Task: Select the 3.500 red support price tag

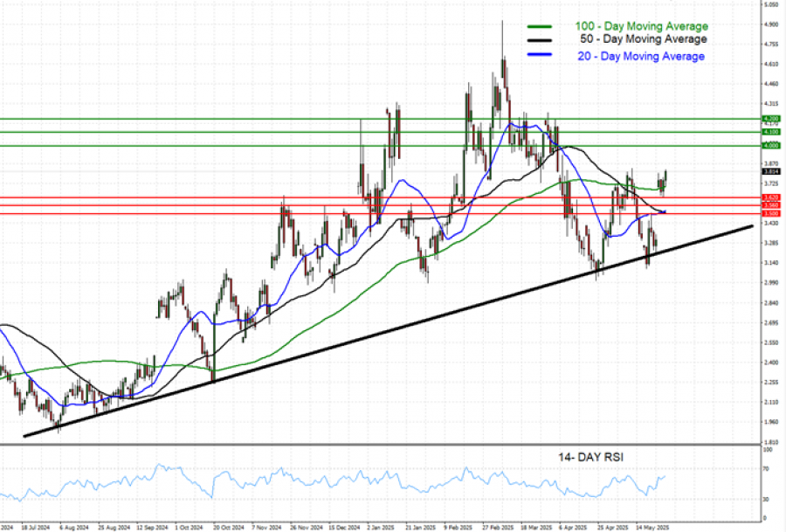Action: click(770, 213)
